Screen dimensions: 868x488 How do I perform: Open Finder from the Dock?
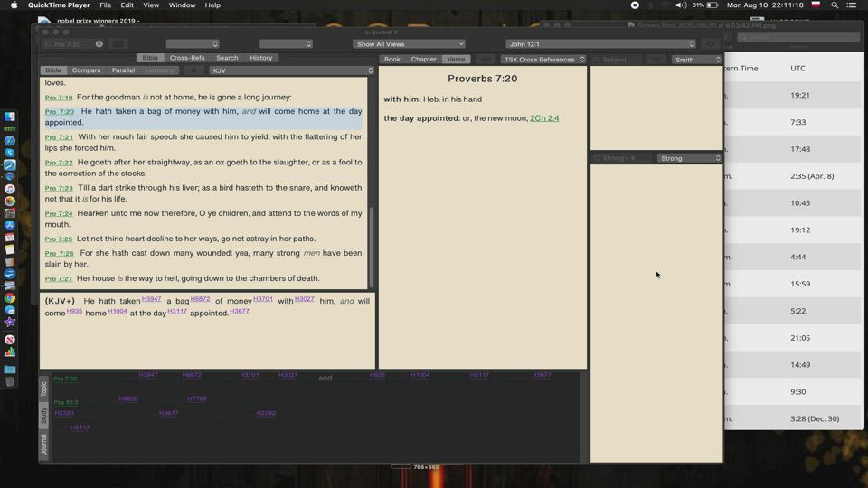click(10, 117)
